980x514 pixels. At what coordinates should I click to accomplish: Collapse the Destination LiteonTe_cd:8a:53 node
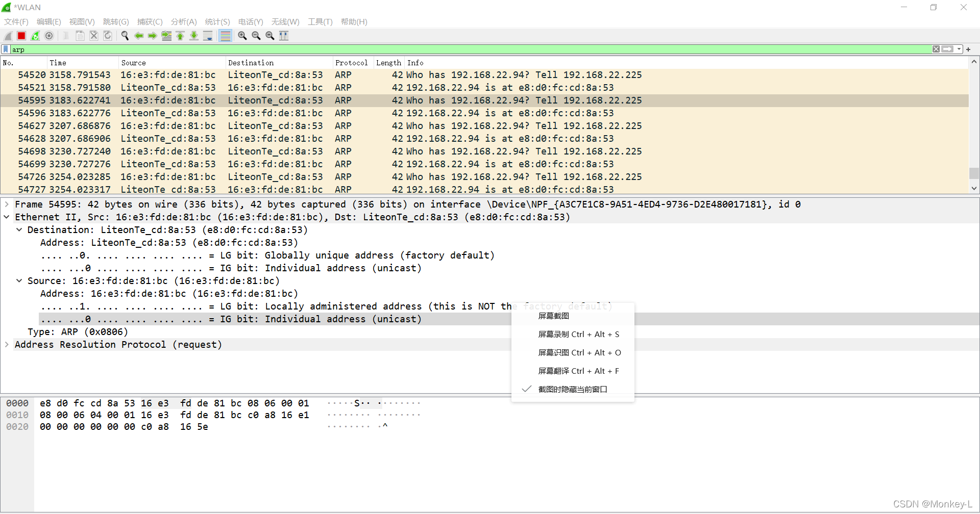19,230
